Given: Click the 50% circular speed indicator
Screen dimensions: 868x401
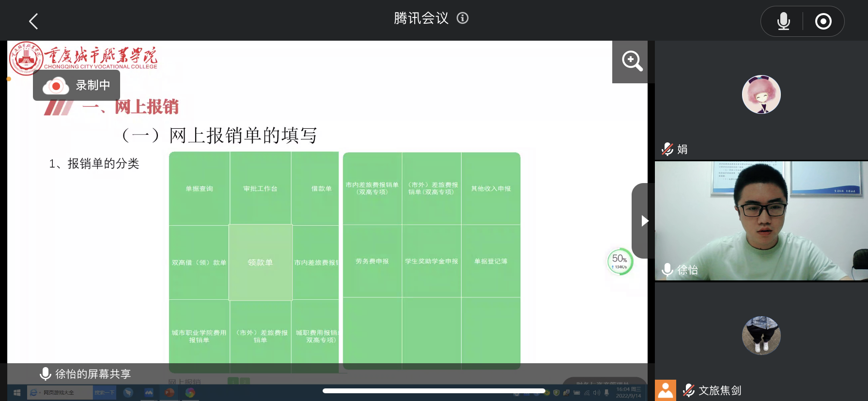Looking at the screenshot, I should click(x=620, y=262).
